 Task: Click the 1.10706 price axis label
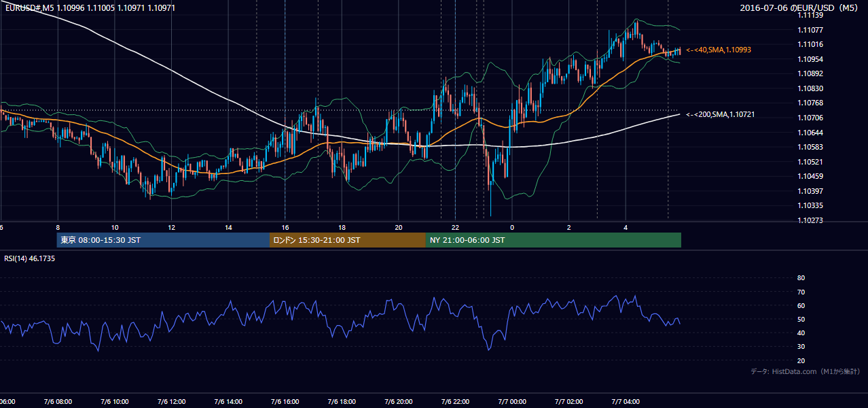point(811,118)
